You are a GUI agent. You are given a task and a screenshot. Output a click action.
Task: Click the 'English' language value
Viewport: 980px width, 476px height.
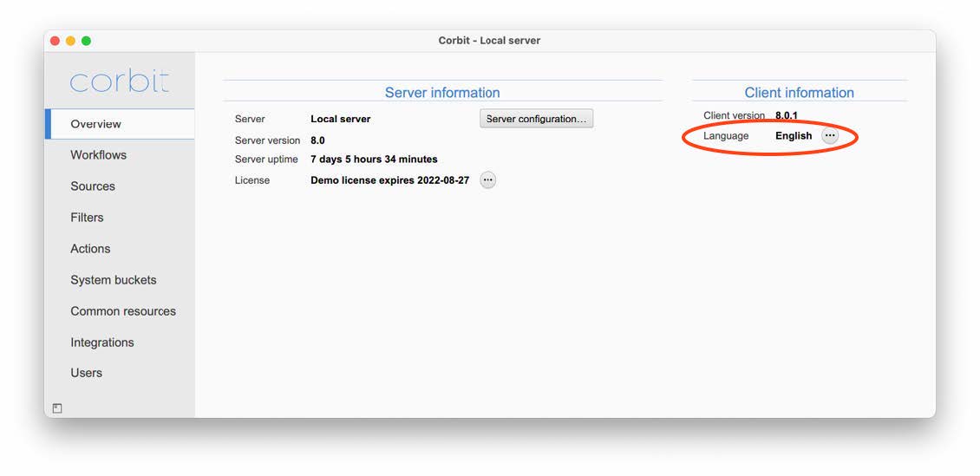coord(794,135)
